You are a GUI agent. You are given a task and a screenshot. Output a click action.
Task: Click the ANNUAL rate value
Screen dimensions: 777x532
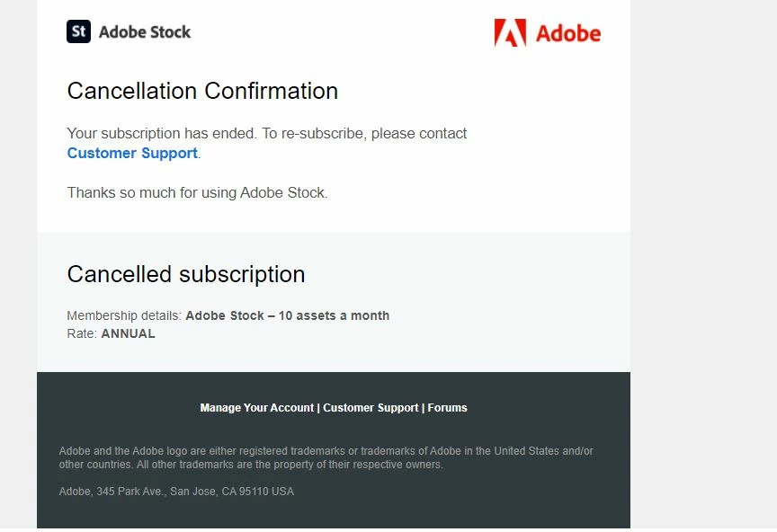(128, 333)
